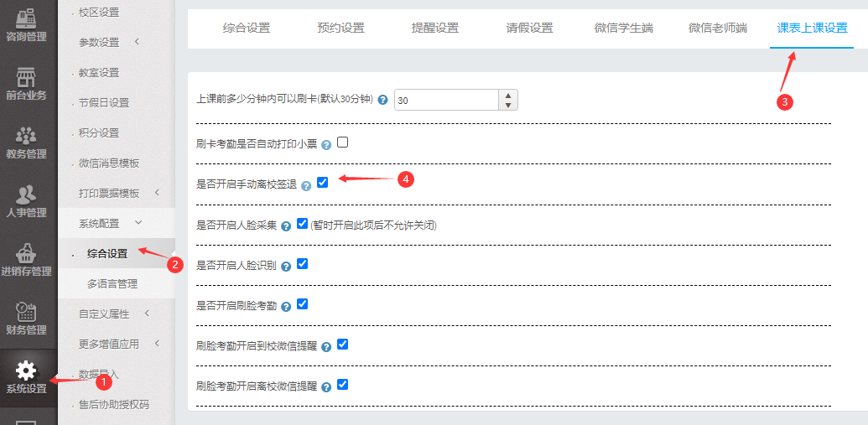The image size is (868, 425).
Task: Click minutes spinner arrows on 30 field
Action: 508,100
